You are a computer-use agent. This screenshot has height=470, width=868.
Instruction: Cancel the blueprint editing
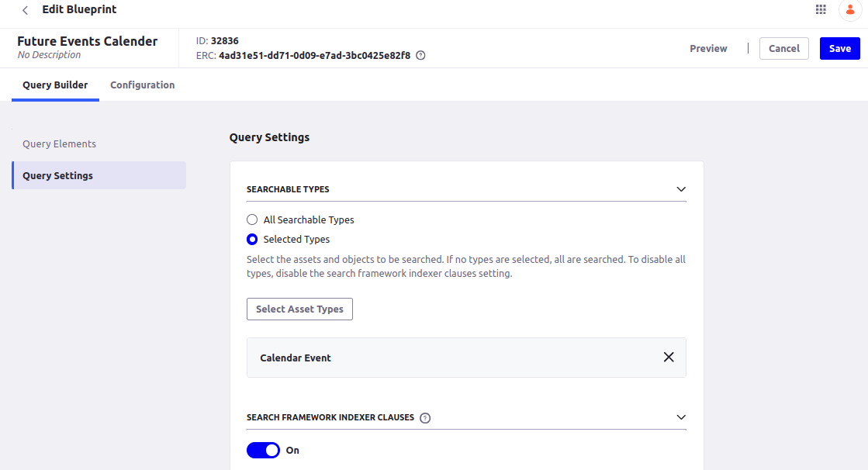pyautogui.click(x=784, y=48)
